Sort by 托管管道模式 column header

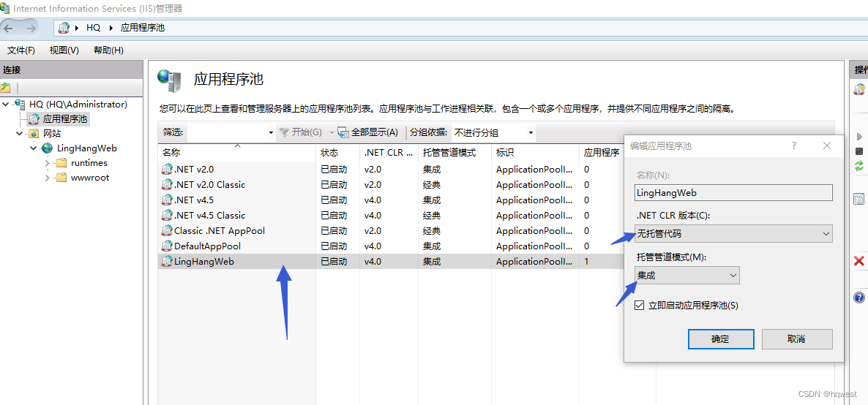tap(454, 152)
